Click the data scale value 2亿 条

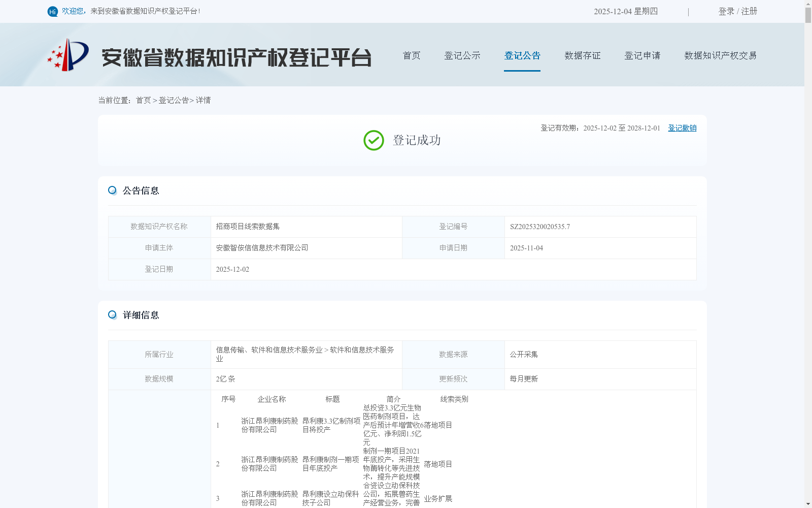pos(225,379)
